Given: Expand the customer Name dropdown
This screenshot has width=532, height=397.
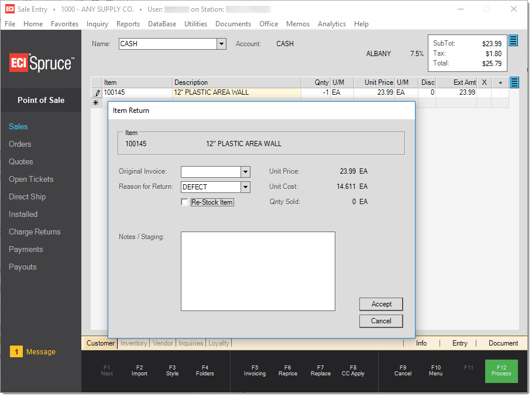Looking at the screenshot, I should [221, 44].
